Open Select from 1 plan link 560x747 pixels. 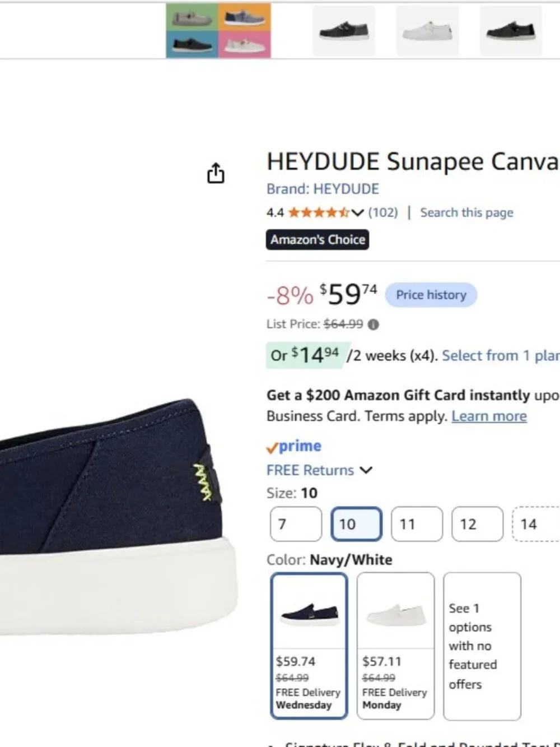point(501,356)
